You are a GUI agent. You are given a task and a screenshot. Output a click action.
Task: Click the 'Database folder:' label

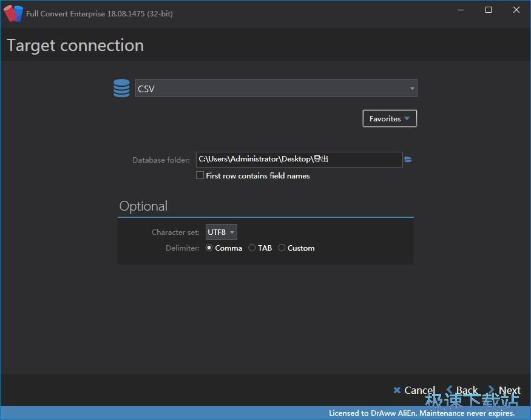click(x=161, y=160)
